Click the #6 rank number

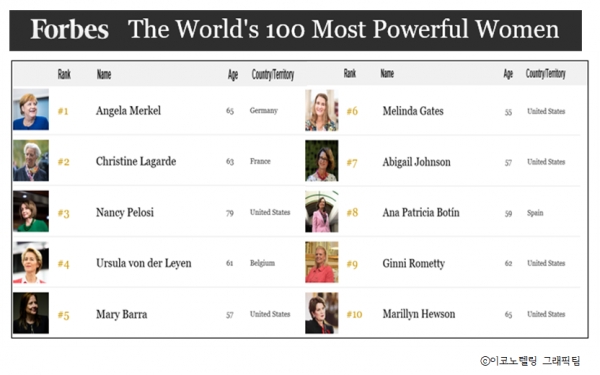352,111
